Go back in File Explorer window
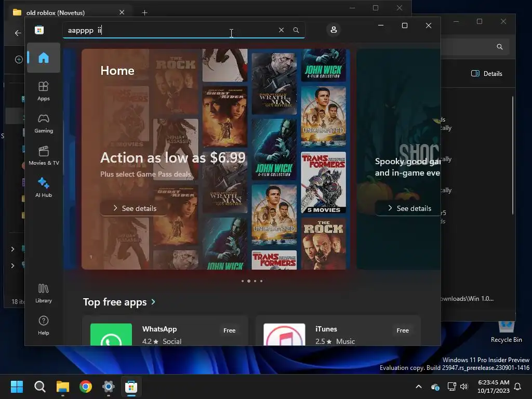This screenshot has width=532, height=399. [x=18, y=33]
